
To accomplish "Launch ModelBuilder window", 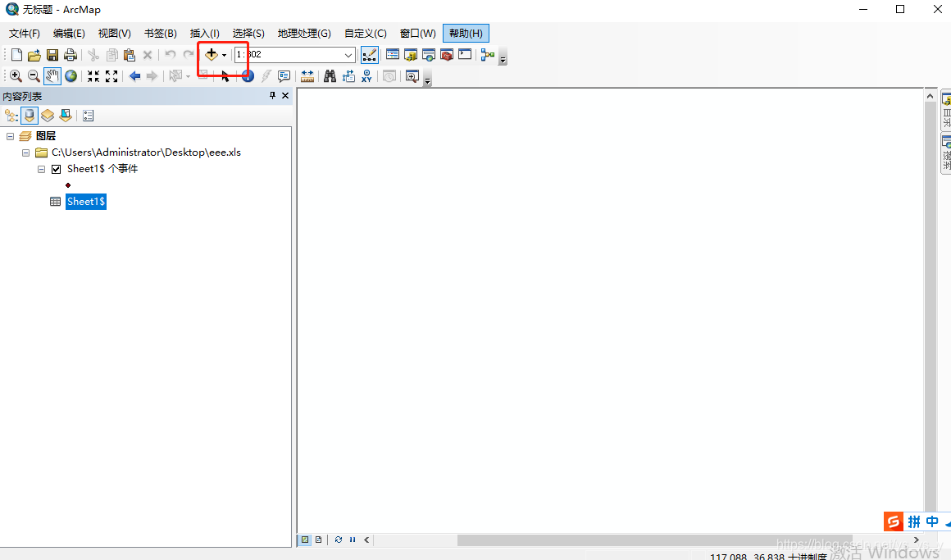I will (488, 55).
